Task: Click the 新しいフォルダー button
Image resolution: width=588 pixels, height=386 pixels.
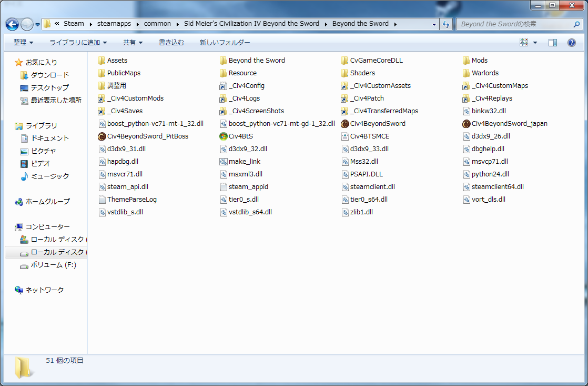Action: point(225,43)
